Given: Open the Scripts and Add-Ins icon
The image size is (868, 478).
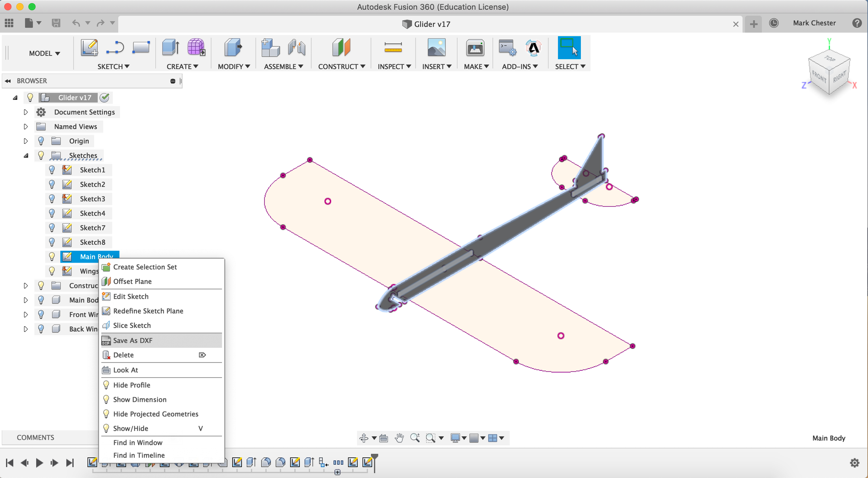Looking at the screenshot, I should 507,47.
